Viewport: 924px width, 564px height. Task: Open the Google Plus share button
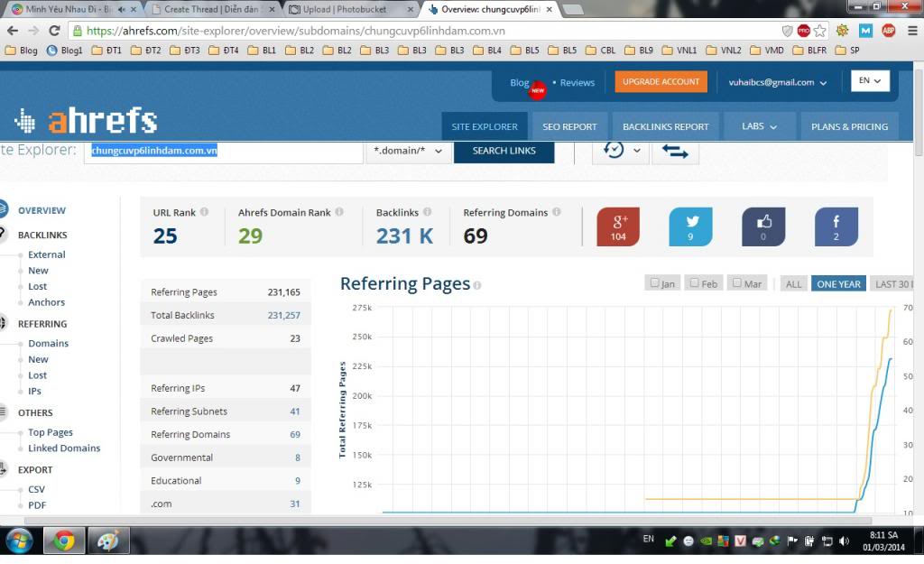(618, 227)
